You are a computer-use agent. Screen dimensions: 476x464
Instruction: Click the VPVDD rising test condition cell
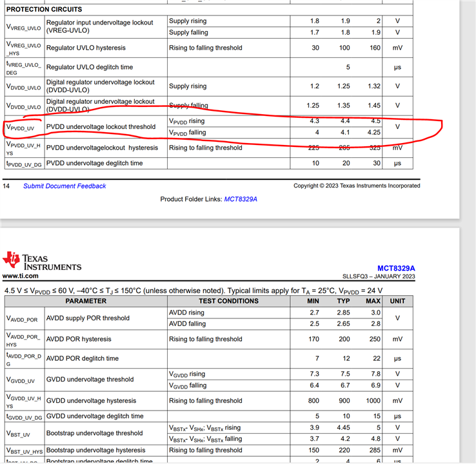point(228,121)
